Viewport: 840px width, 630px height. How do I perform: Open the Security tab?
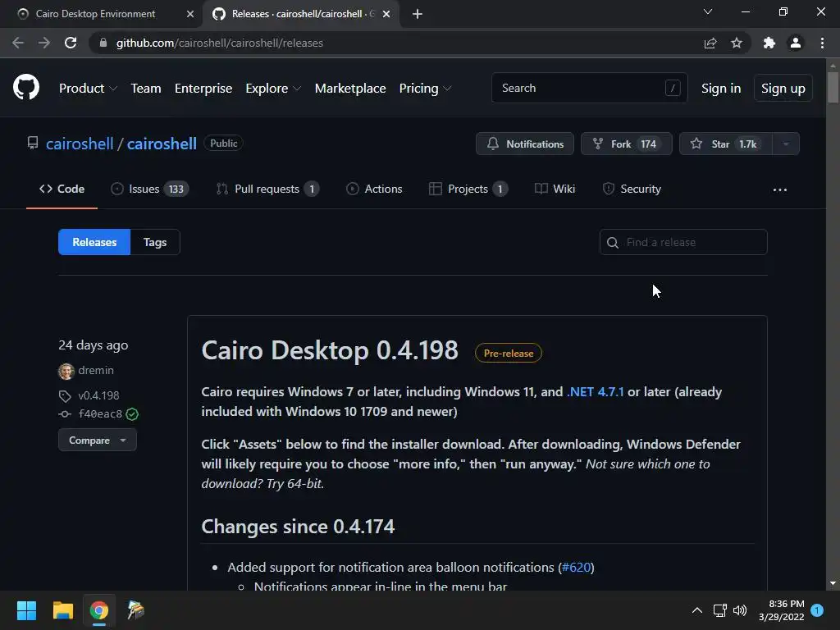coord(632,189)
